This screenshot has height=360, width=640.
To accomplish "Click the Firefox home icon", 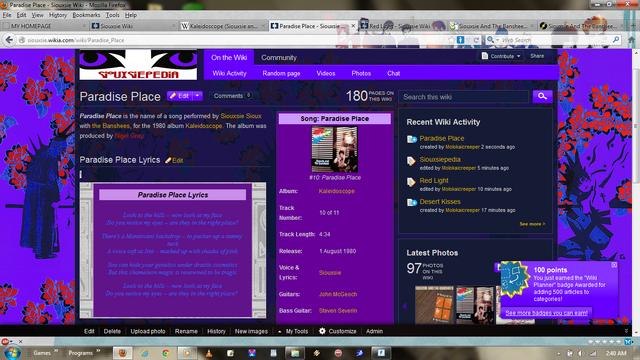I will pos(631,40).
